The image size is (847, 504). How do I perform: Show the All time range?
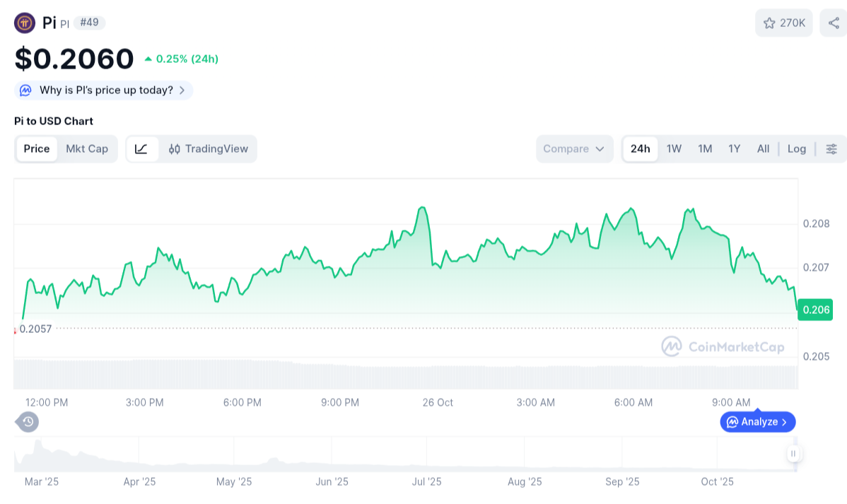pos(763,148)
